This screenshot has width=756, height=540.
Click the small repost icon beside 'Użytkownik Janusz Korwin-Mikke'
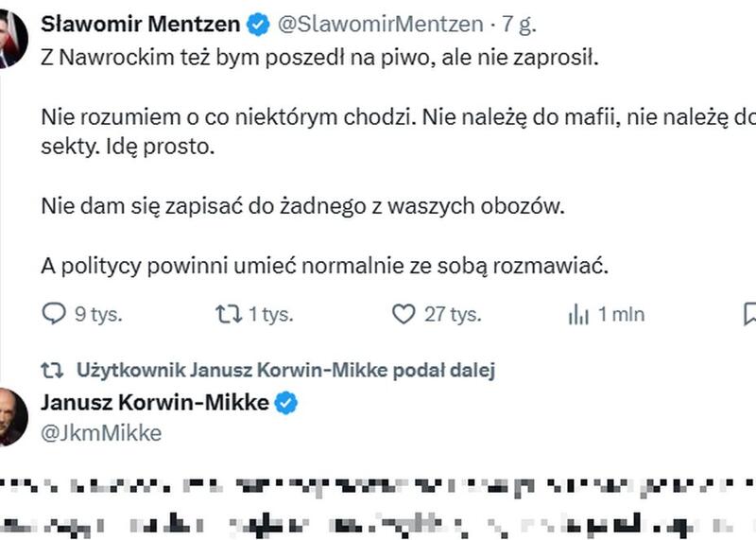(52, 371)
